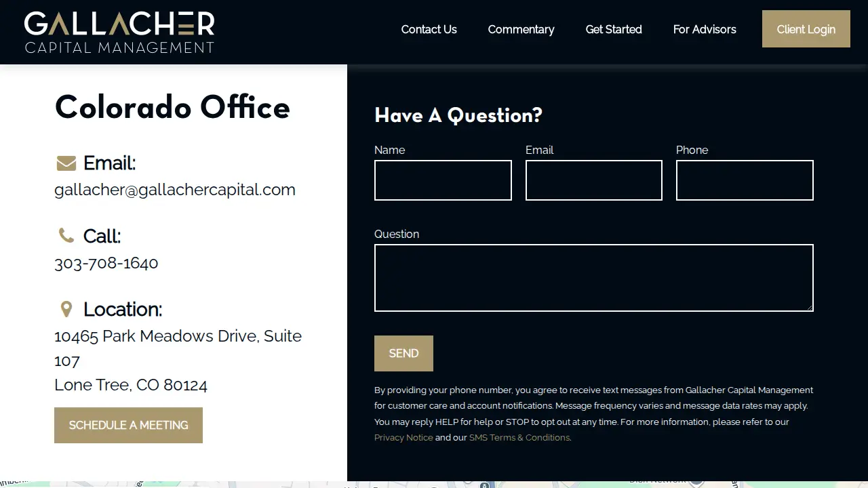Click the 10465 Park Meadows Drive address

[178, 348]
